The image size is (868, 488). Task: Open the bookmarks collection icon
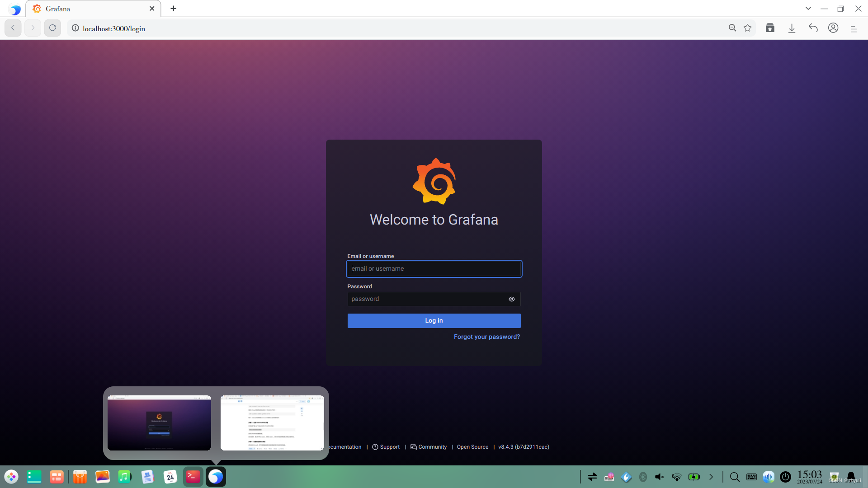[x=770, y=28]
